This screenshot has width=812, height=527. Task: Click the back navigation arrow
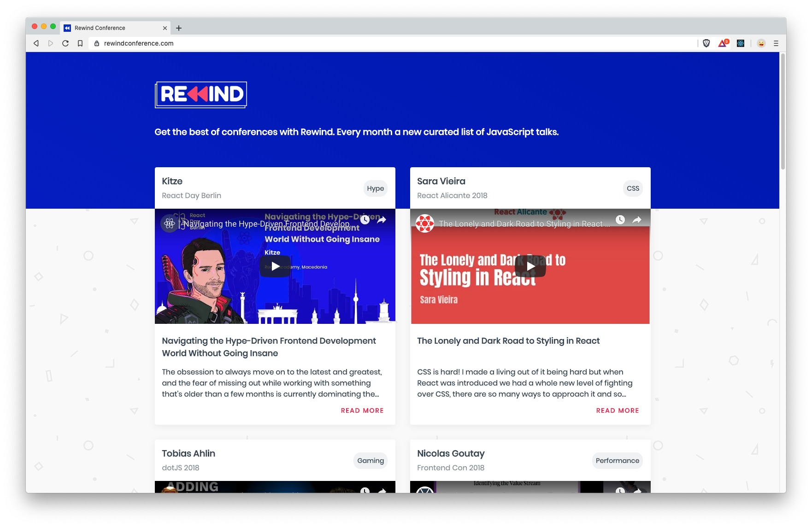(35, 43)
